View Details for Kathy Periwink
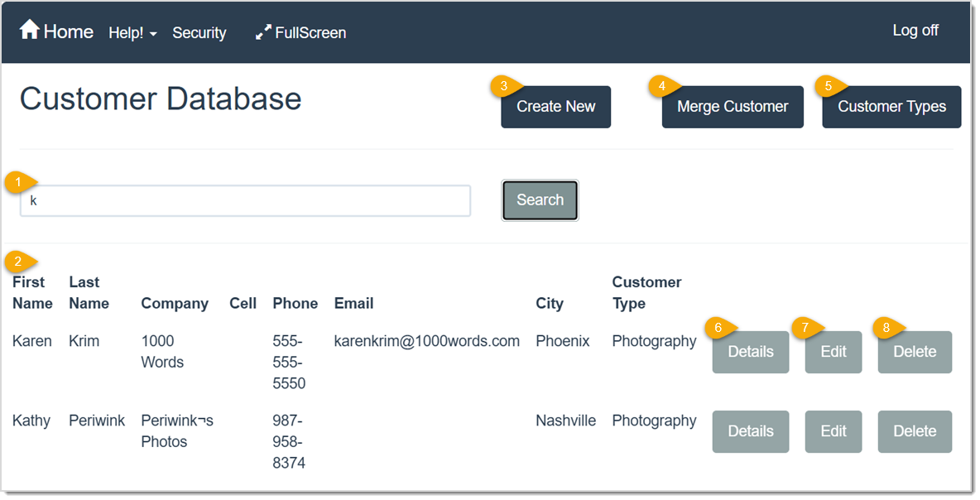The image size is (980, 500). pyautogui.click(x=750, y=431)
